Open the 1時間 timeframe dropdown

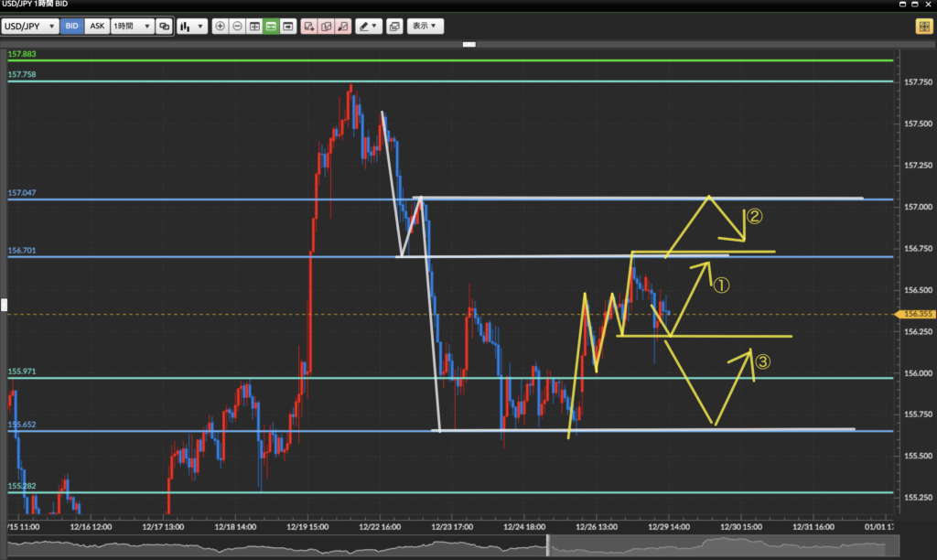(x=132, y=27)
